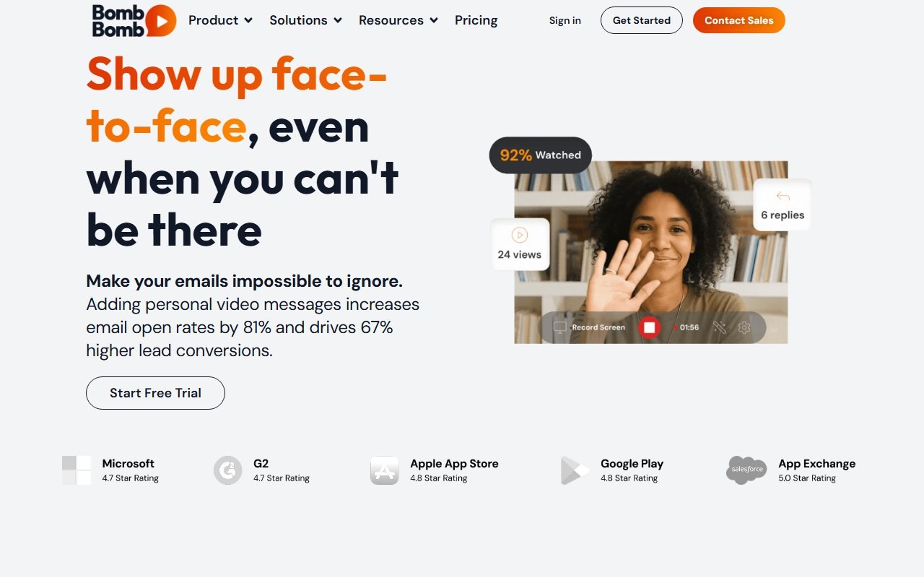Image resolution: width=924 pixels, height=578 pixels.
Task: Click the play icon above 24 views
Action: click(x=519, y=235)
